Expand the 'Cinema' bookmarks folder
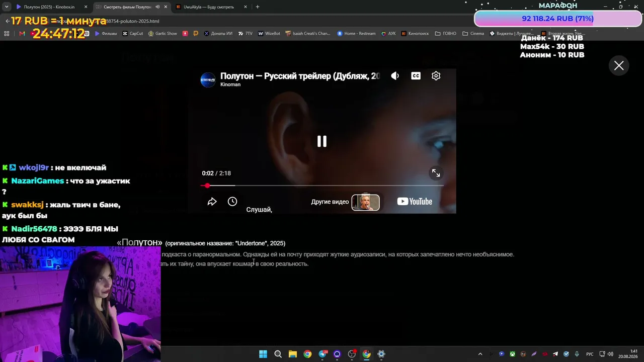Image resolution: width=644 pixels, height=362 pixels. click(473, 34)
